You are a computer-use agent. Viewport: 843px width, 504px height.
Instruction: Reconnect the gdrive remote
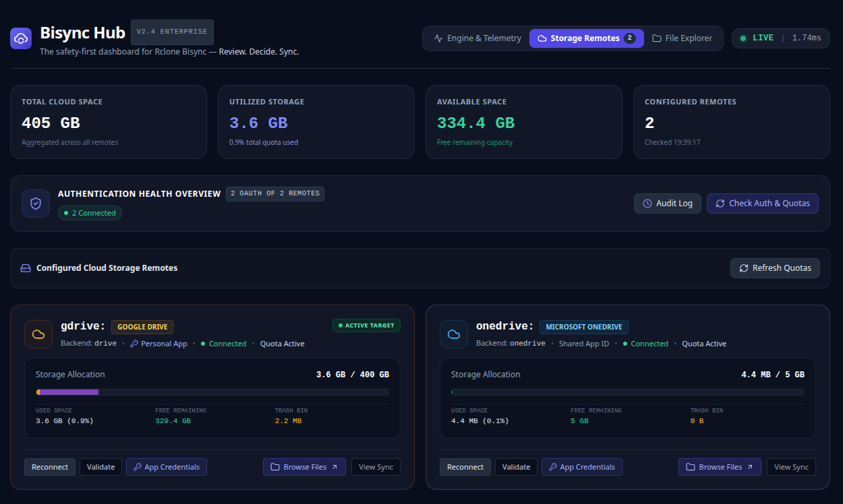point(50,467)
